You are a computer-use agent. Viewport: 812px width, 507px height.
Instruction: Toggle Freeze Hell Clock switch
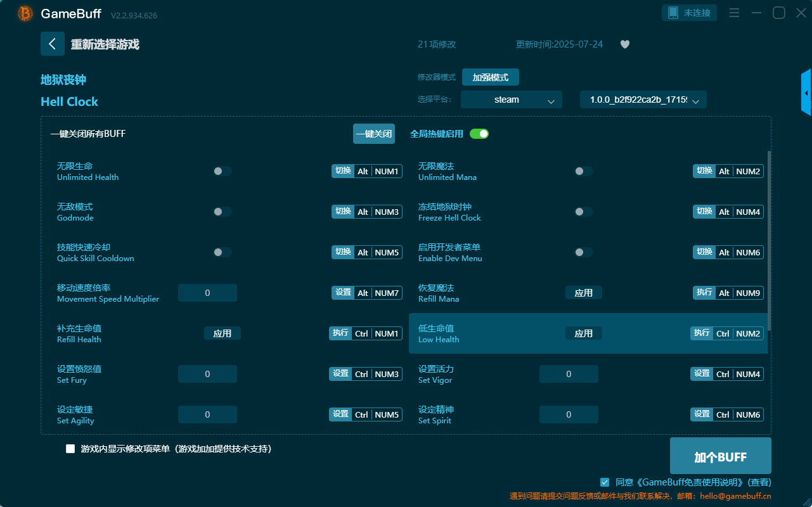[584, 212]
